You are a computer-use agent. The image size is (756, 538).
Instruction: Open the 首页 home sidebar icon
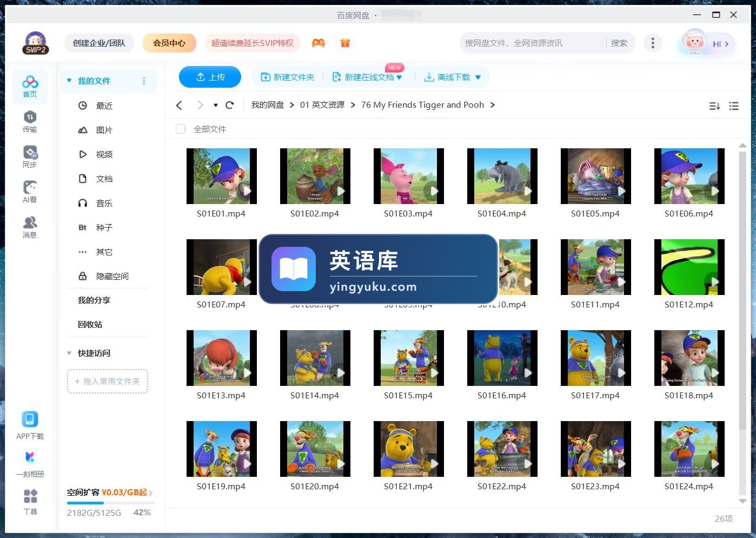[30, 87]
